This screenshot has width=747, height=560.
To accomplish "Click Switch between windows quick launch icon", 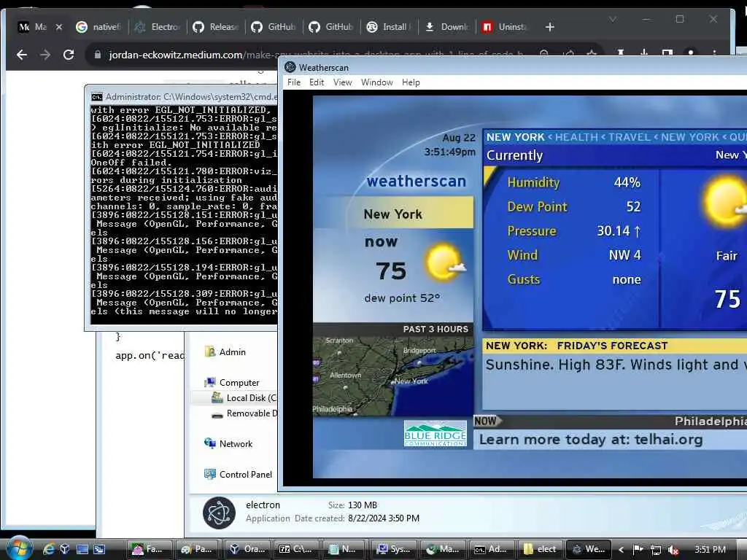I will (99, 549).
